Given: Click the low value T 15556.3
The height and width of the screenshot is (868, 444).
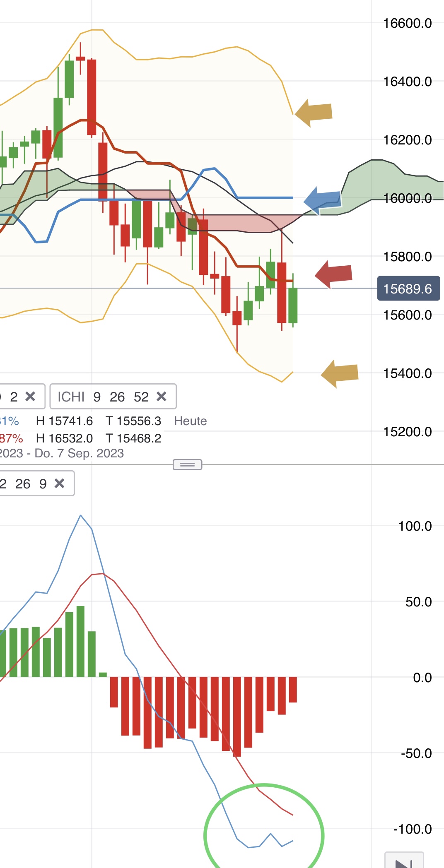Looking at the screenshot, I should [x=133, y=421].
